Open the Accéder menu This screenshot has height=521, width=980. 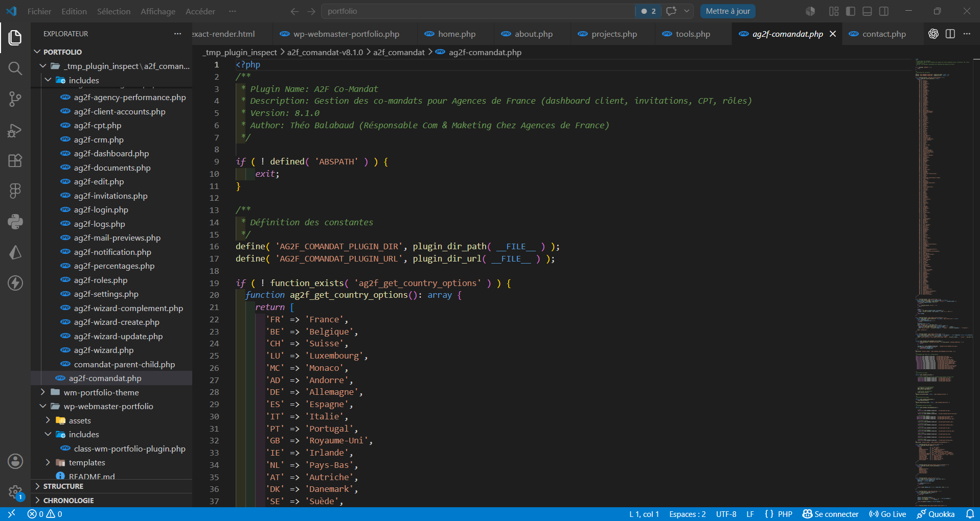[200, 11]
